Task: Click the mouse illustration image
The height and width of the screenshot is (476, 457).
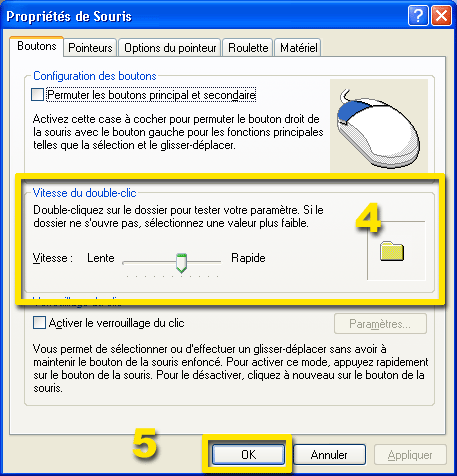Action: click(379, 126)
